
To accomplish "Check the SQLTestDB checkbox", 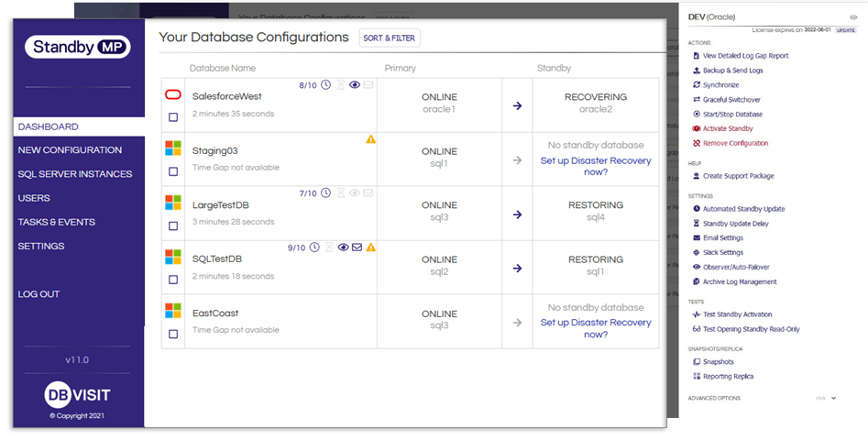I will click(x=173, y=280).
